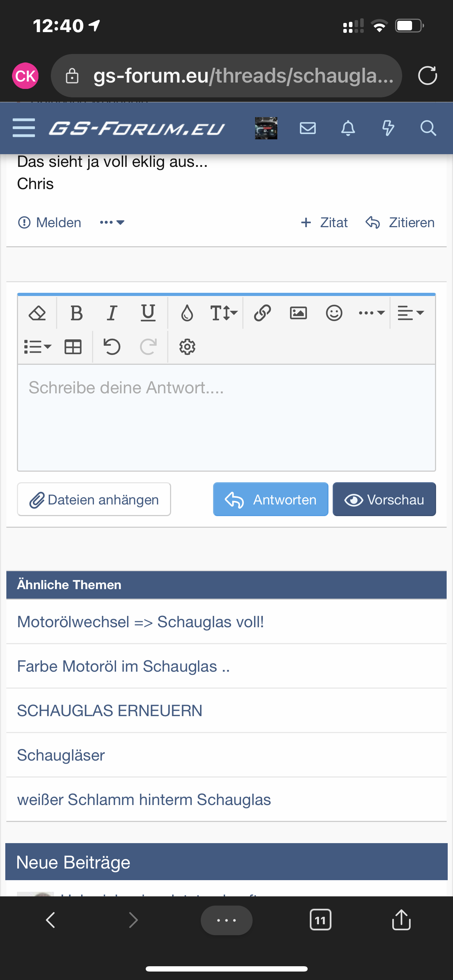
Task: Open the hamburger navigation menu
Action: click(x=24, y=128)
